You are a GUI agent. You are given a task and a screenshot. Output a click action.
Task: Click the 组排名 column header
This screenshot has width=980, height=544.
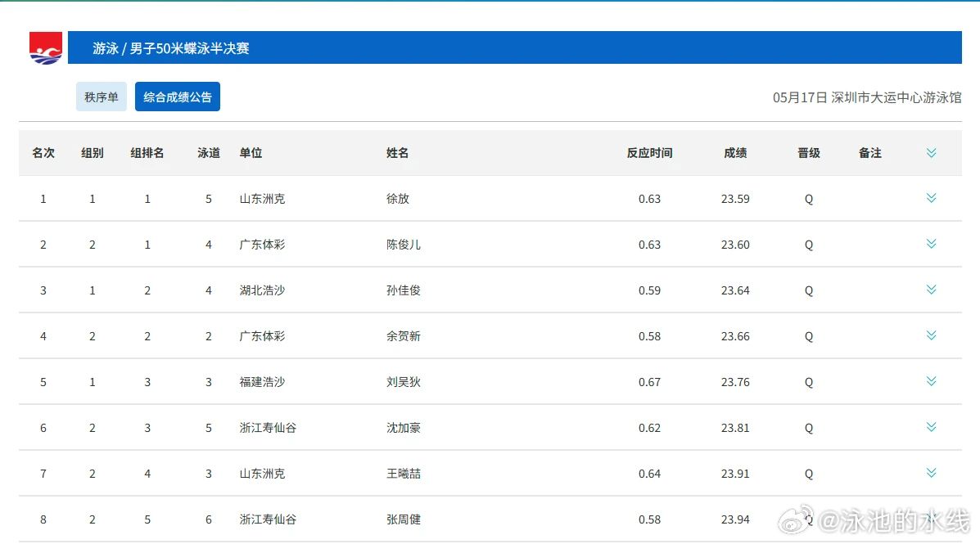pos(147,153)
